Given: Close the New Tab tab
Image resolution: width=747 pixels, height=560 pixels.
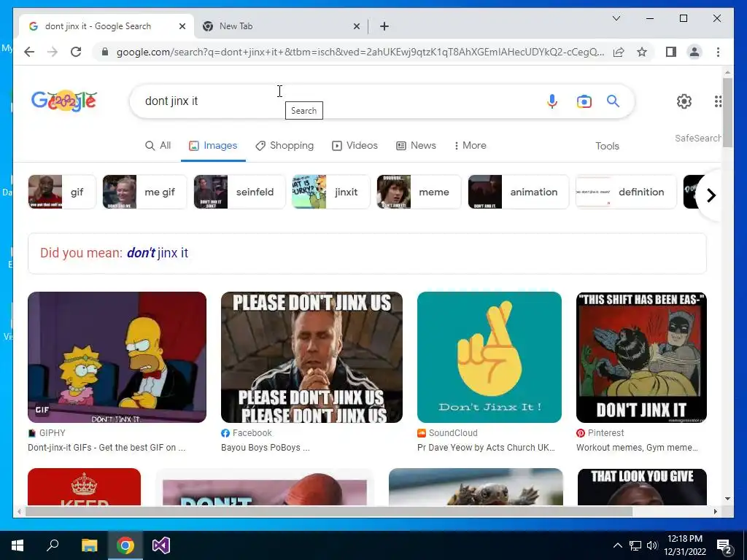Looking at the screenshot, I should (356, 26).
